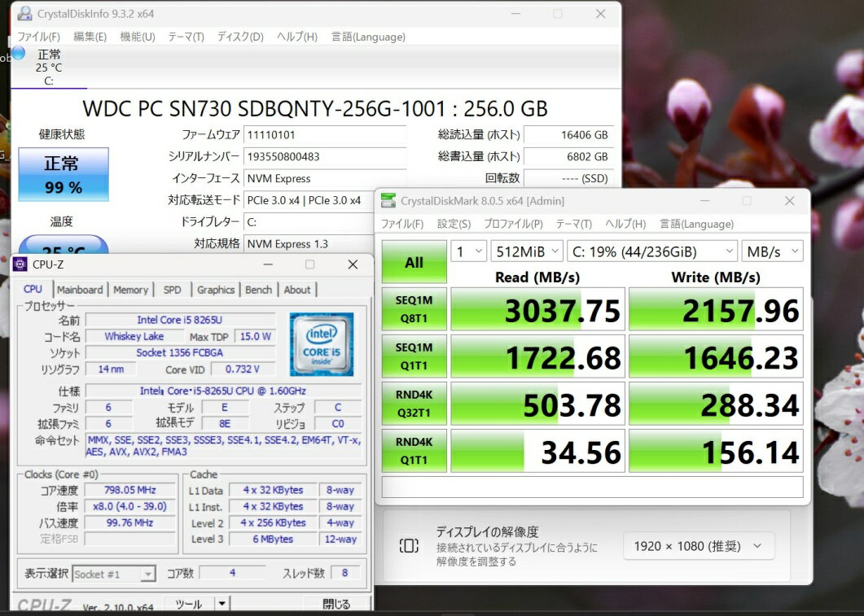
Task: Change the MB/s unit dropdown
Action: click(x=771, y=251)
